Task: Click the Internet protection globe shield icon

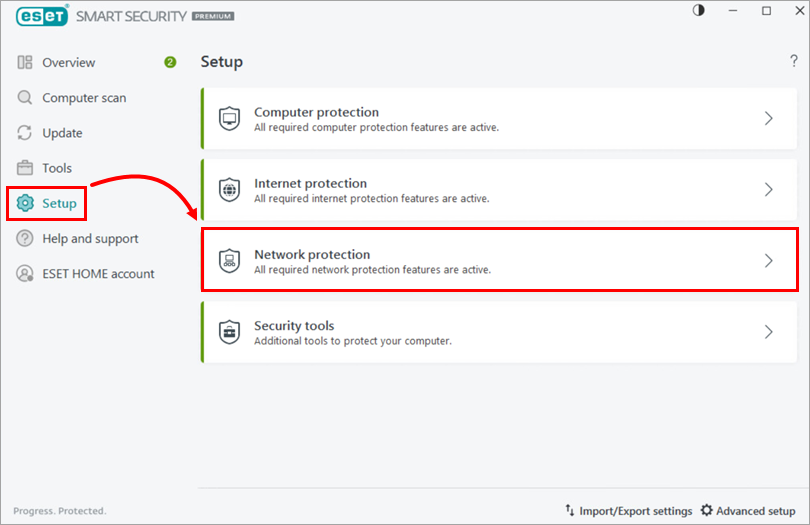Action: click(229, 190)
